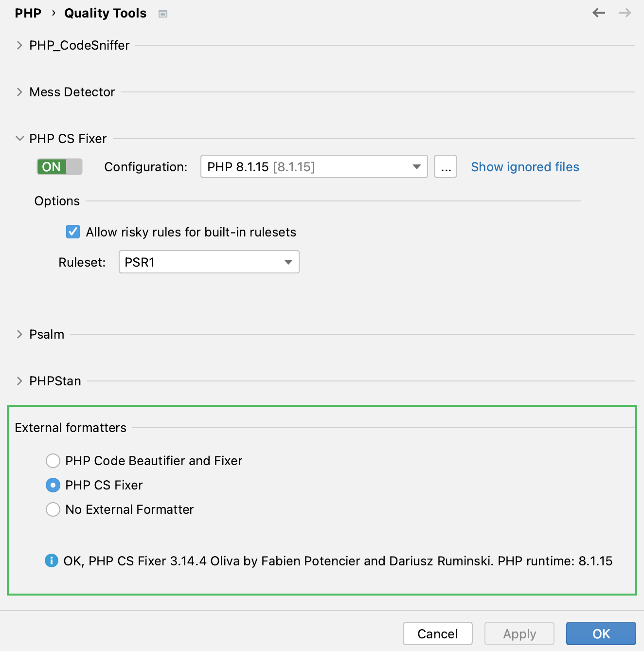Click the PHPStan section label
The width and height of the screenshot is (644, 651).
[x=55, y=381]
